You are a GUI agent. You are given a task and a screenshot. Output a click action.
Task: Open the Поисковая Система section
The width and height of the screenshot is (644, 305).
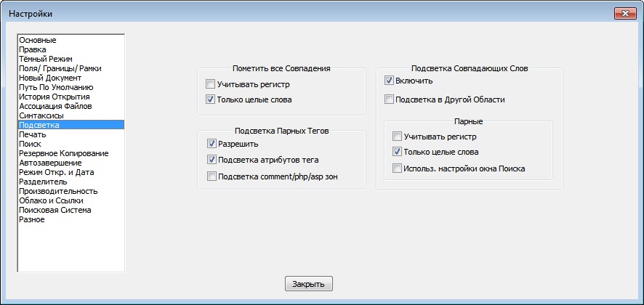(55, 210)
